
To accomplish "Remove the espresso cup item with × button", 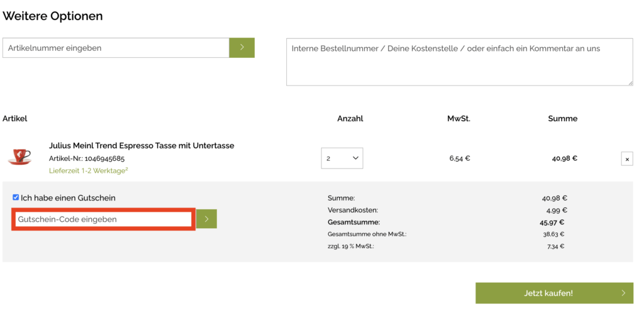I will click(626, 159).
